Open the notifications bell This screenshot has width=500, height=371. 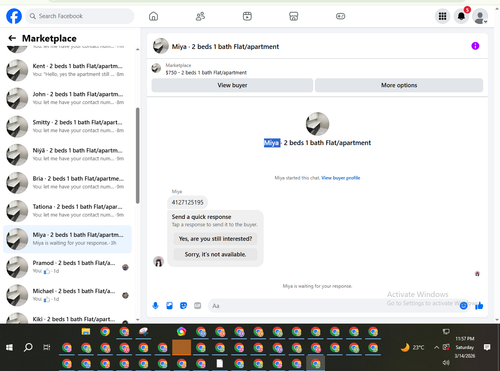click(x=461, y=16)
